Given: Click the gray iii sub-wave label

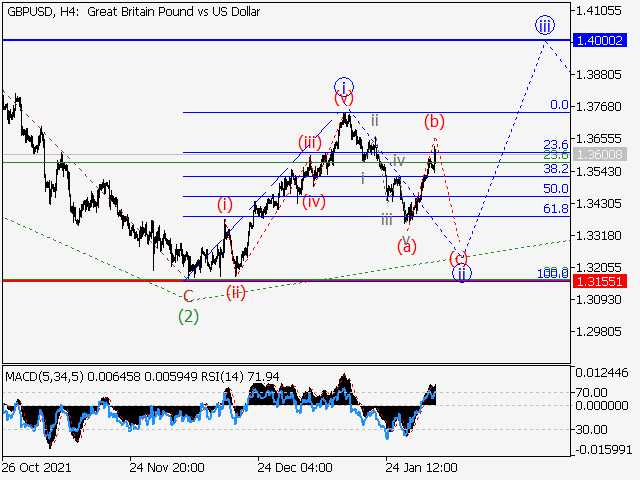Looking at the screenshot, I should (387, 219).
